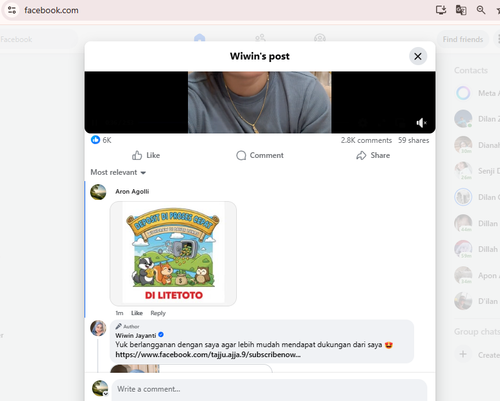Image resolution: width=500 pixels, height=401 pixels.
Task: Focus the Write a comment field
Action: 269,389
